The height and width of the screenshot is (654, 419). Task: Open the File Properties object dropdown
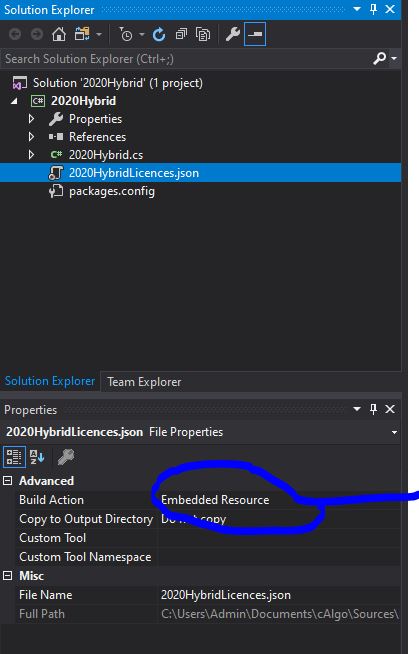(394, 432)
